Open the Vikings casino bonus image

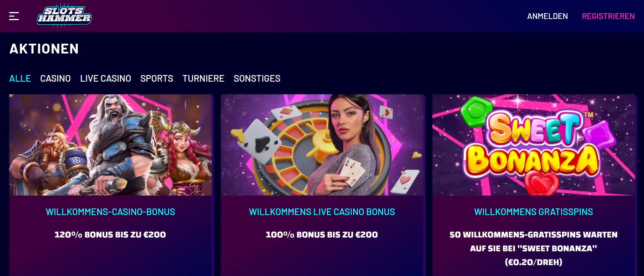tap(110, 145)
